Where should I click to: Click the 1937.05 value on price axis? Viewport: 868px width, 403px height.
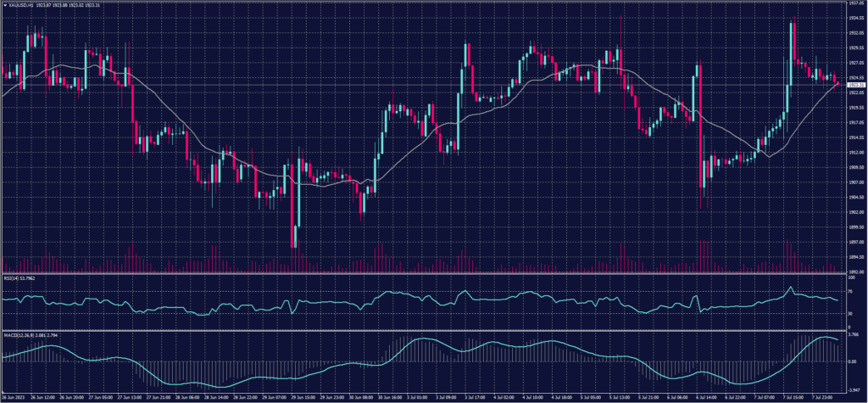pyautogui.click(x=854, y=3)
